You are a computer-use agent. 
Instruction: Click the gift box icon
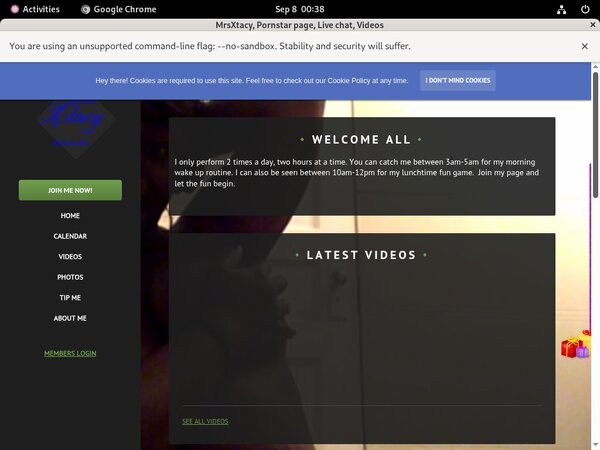pos(575,346)
